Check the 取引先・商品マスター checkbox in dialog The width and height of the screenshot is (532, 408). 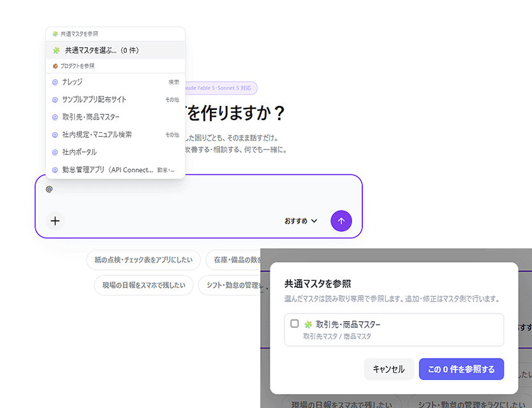tap(295, 324)
